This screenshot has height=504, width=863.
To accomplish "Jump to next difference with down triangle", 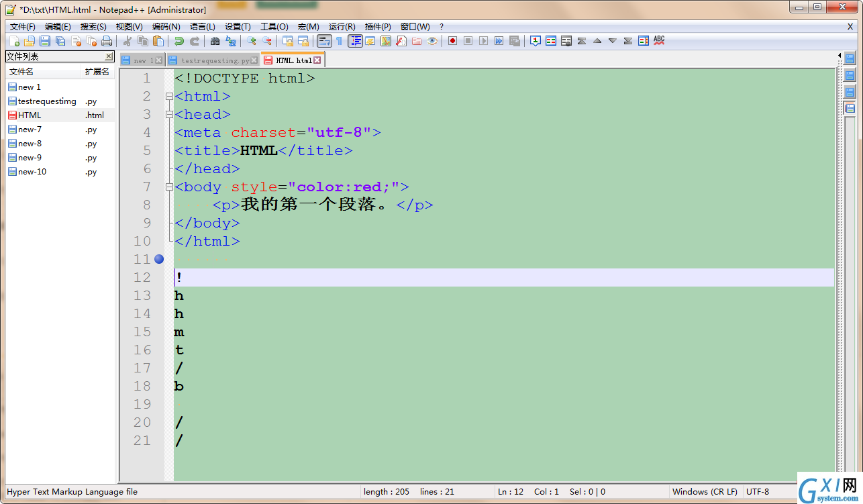I will [x=613, y=41].
